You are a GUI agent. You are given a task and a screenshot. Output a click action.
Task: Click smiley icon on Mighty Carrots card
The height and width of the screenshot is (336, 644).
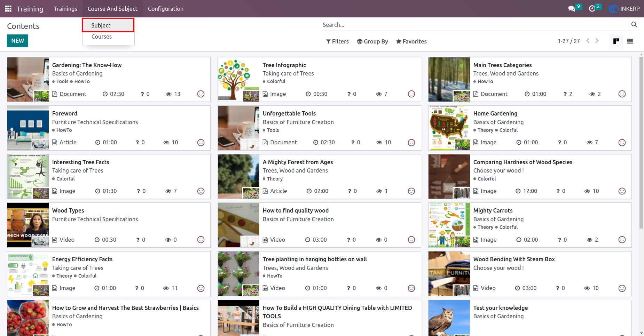tap(622, 240)
